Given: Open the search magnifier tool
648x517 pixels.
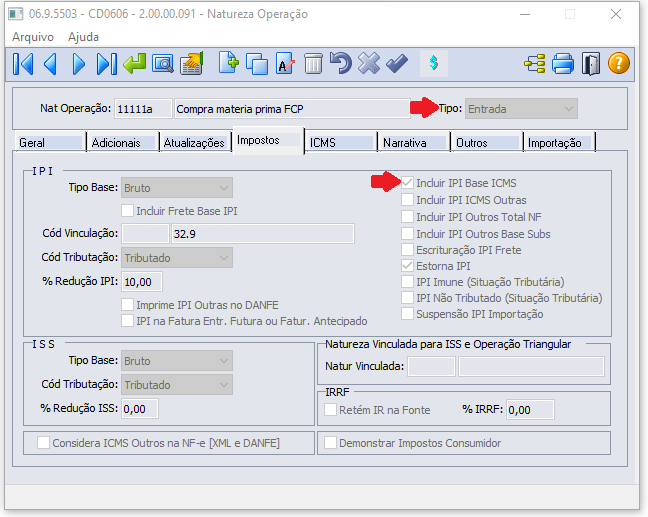Looking at the screenshot, I should click(163, 64).
